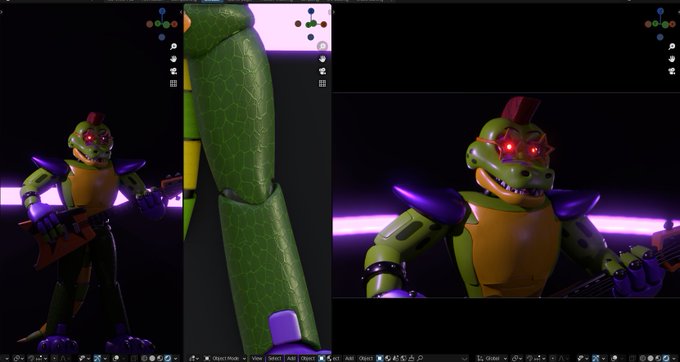This screenshot has height=362, width=680.
Task: Toggle overlays in left viewport header
Action: click(116, 358)
